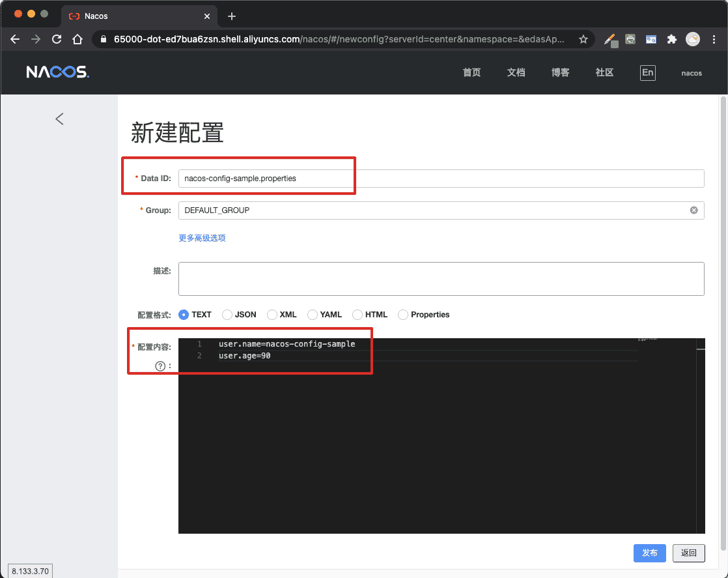Open the 文档 nav item
Screen dimensions: 728x578
pyautogui.click(x=516, y=72)
